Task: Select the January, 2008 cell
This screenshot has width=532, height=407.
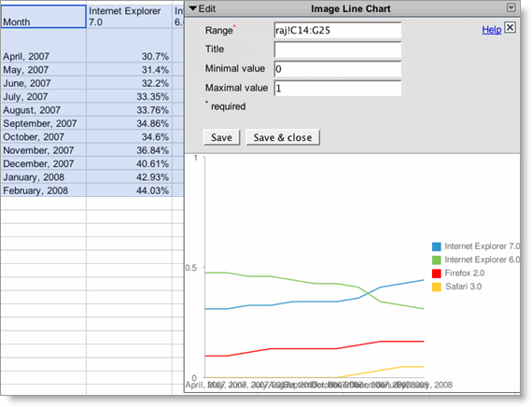Action: (44, 177)
